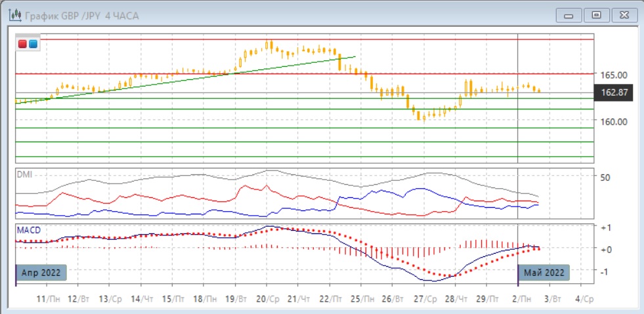644x314 pixels.
Task: Click the 50 level on DMI scale
Action: coord(605,177)
